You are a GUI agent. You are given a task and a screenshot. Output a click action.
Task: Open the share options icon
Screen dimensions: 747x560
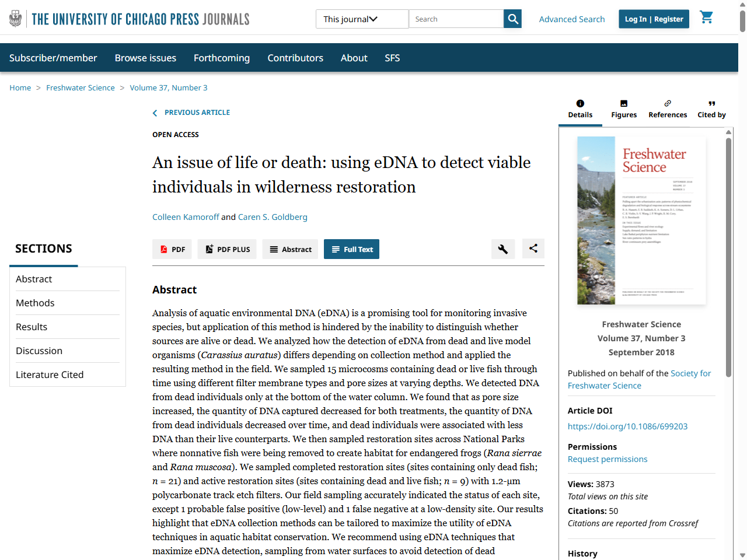coord(533,249)
